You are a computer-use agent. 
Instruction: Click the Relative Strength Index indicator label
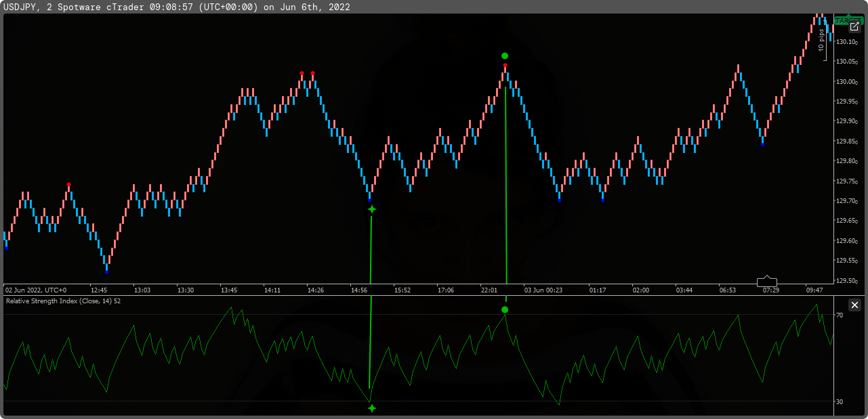(x=63, y=301)
